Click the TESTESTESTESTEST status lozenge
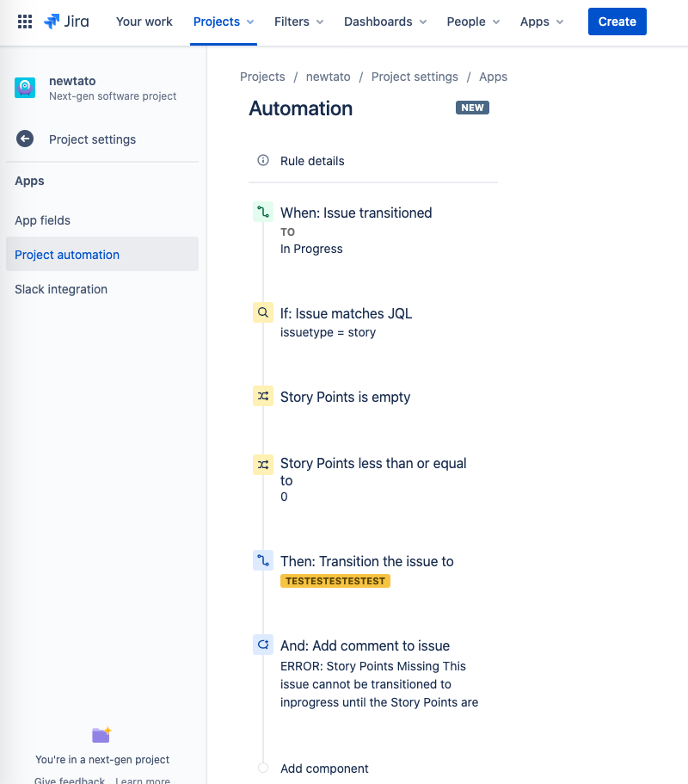 (x=335, y=581)
